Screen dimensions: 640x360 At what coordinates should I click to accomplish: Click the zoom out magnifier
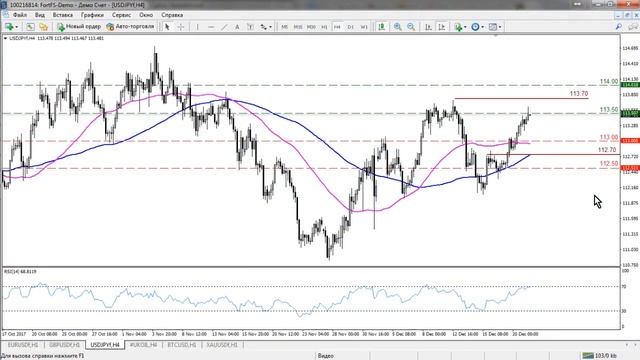coord(411,27)
